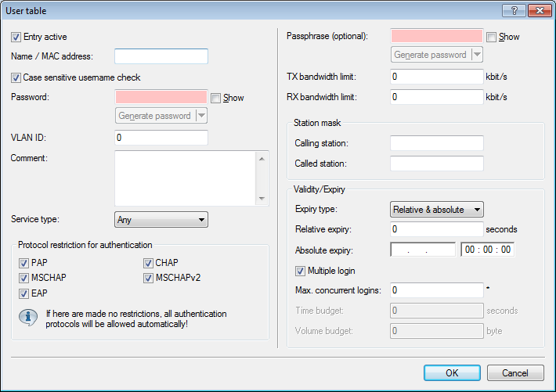Open Generate password arrow under Password
This screenshot has height=392, width=556.
[201, 116]
